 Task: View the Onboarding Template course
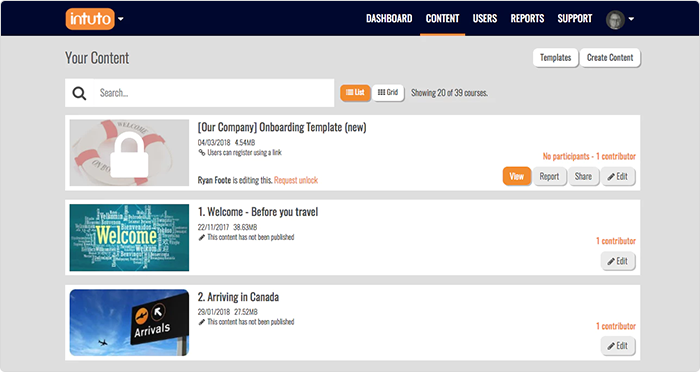point(517,176)
